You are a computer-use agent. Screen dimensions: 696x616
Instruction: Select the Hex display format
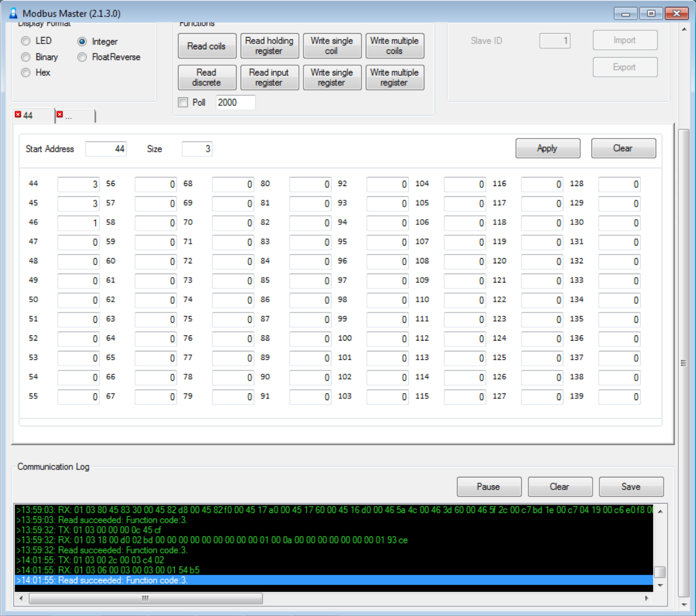26,73
